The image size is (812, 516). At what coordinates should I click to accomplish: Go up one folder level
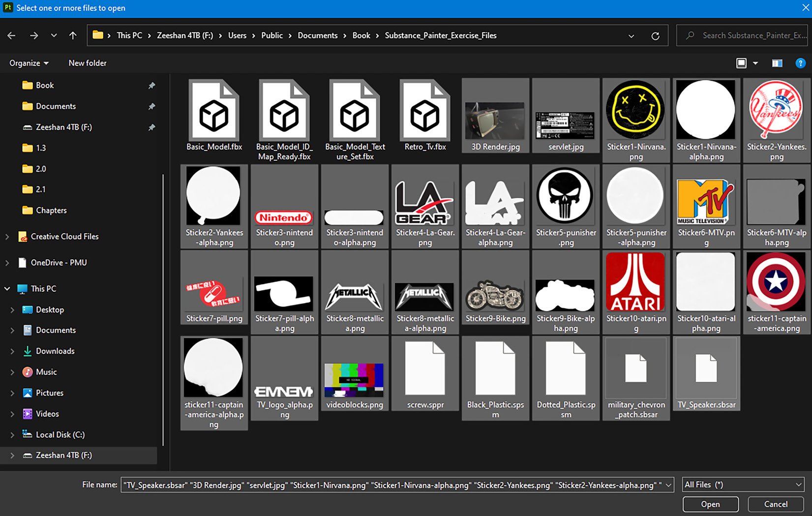click(x=73, y=35)
